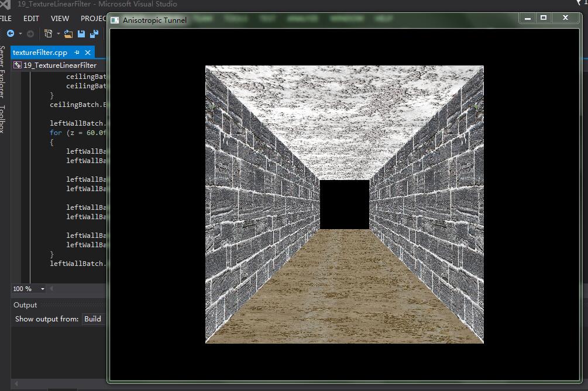The height and width of the screenshot is (391, 588).
Task: Toggle the pin on textureFilter.cpp tab
Action: click(77, 53)
